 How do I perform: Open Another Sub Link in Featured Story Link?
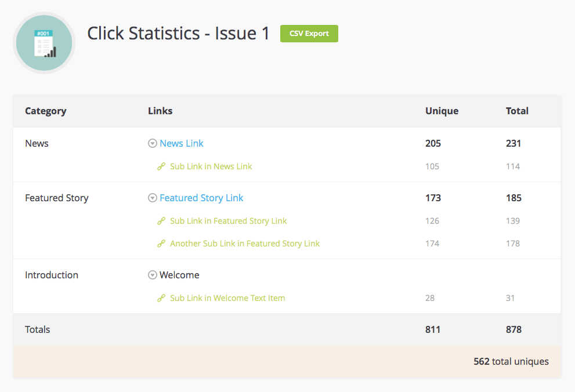(244, 244)
